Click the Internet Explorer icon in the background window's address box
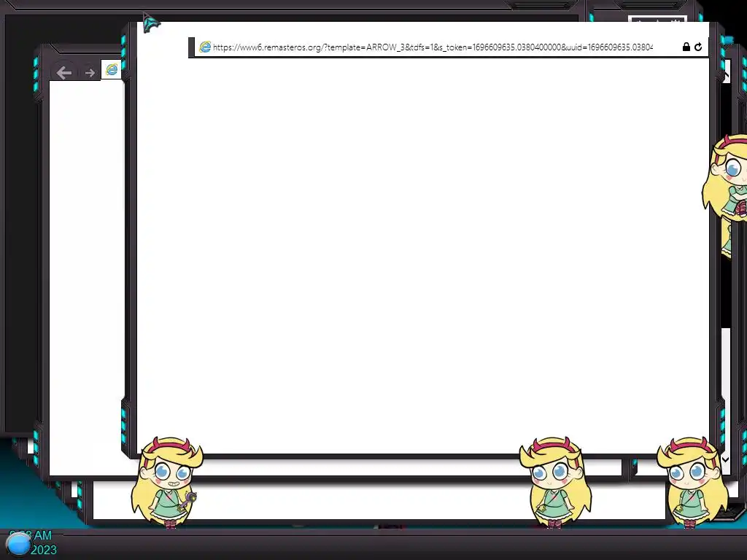The height and width of the screenshot is (560, 747). [112, 69]
